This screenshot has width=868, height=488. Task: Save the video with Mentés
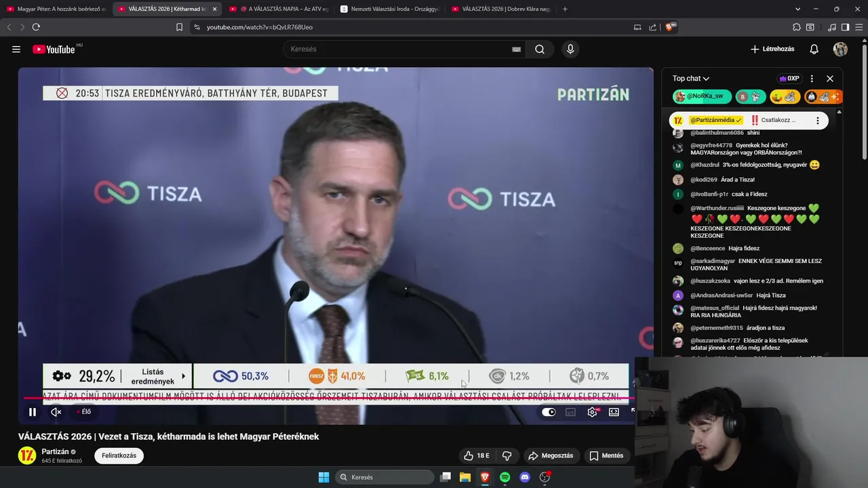(x=606, y=455)
